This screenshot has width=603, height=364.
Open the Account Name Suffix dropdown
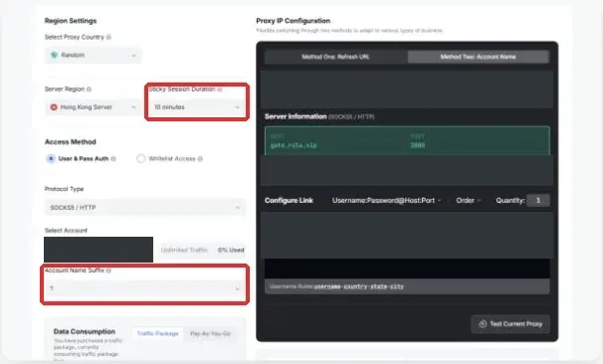145,288
